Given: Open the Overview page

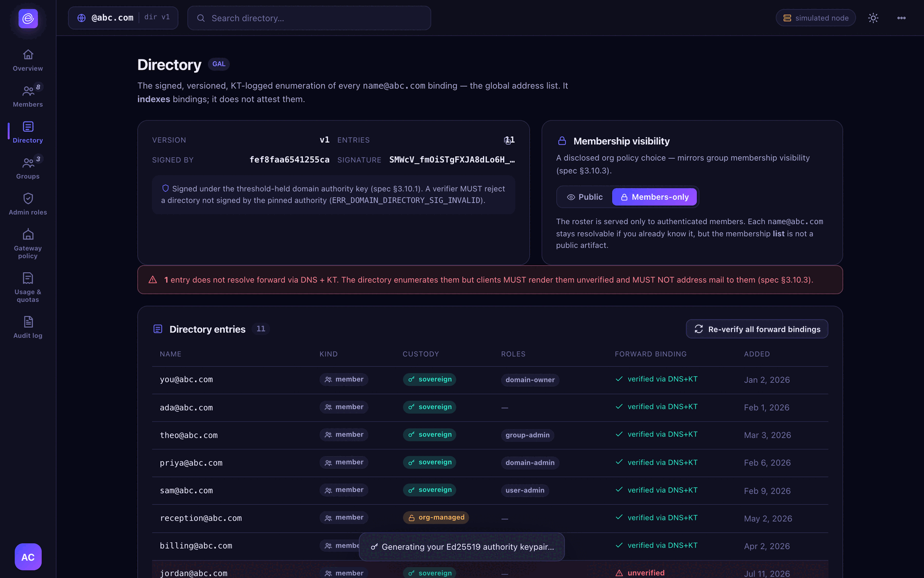Looking at the screenshot, I should point(28,60).
